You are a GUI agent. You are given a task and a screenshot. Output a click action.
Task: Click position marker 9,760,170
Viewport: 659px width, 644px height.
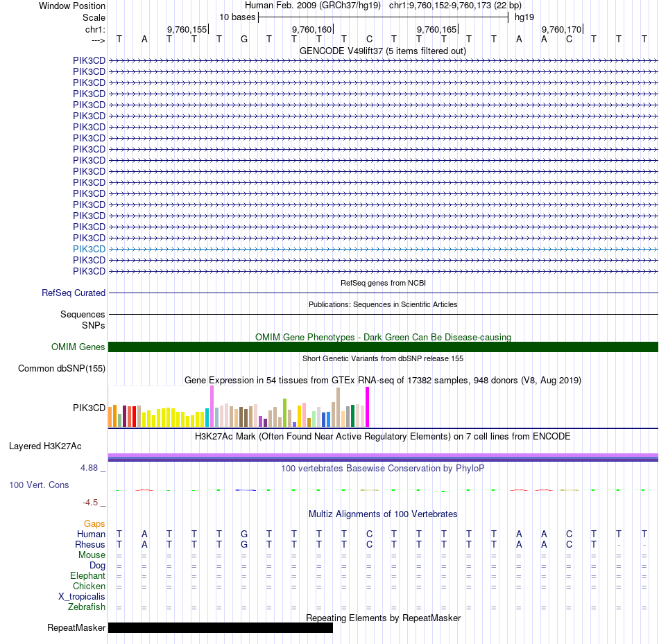click(561, 29)
